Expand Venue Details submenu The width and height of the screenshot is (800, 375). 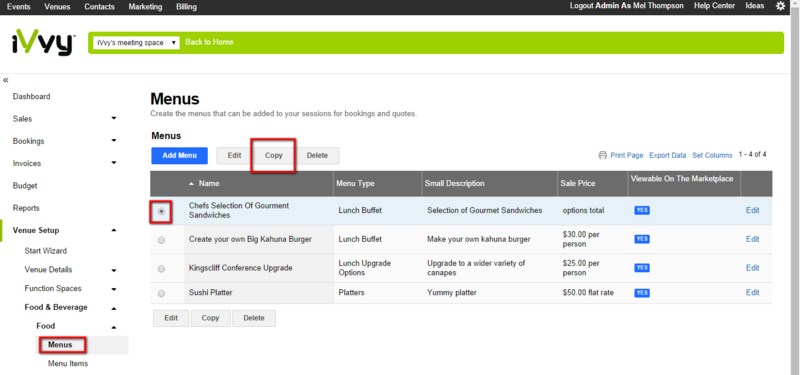tap(113, 270)
